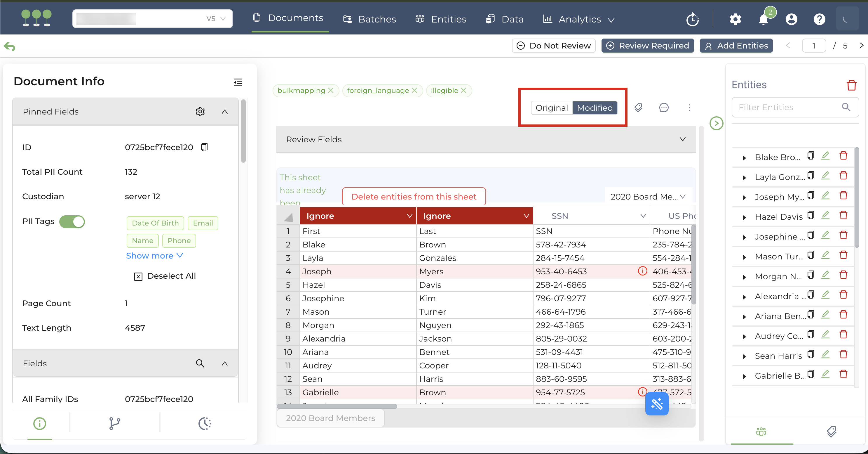Viewport: 868px width, 454px height.
Task: Open the Batches tab
Action: coord(369,19)
